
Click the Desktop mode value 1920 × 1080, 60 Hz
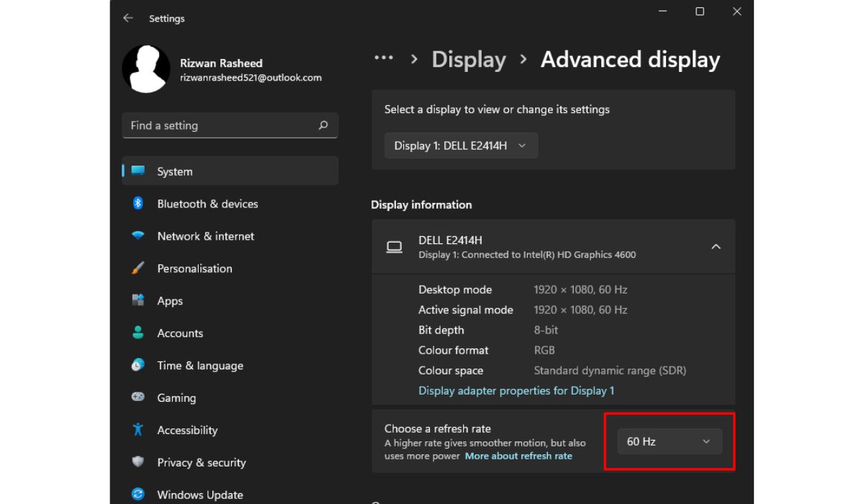click(580, 289)
